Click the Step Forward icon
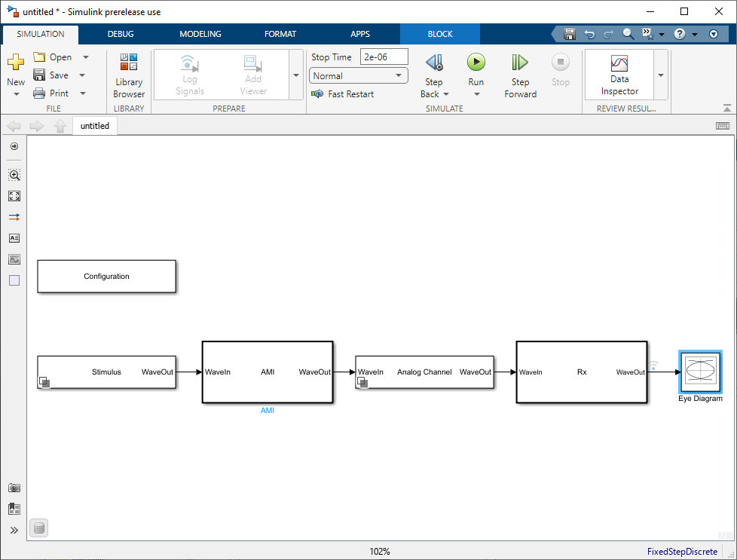 (x=520, y=62)
